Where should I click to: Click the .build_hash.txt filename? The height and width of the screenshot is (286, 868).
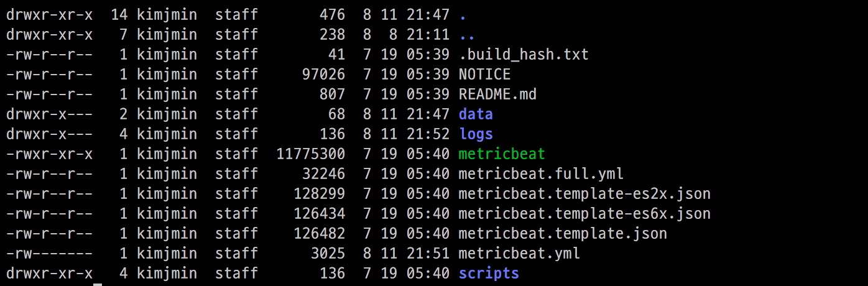pyautogui.click(x=524, y=55)
